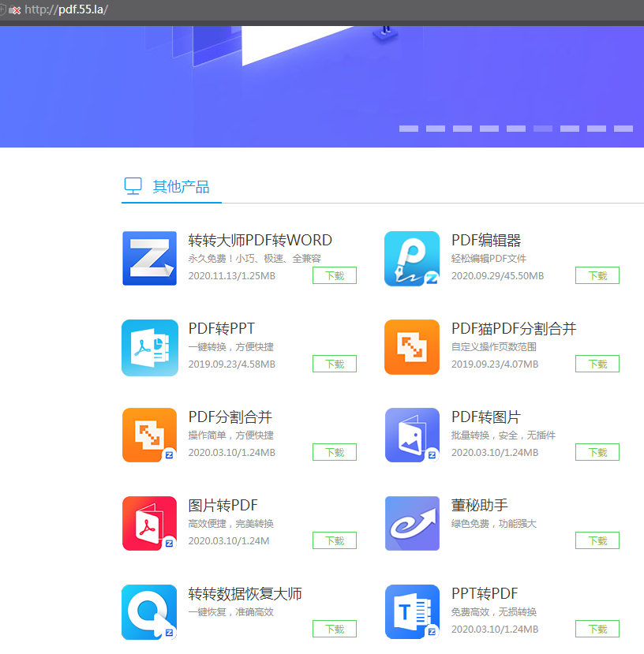Click the PDF转图片 app icon

click(x=412, y=435)
